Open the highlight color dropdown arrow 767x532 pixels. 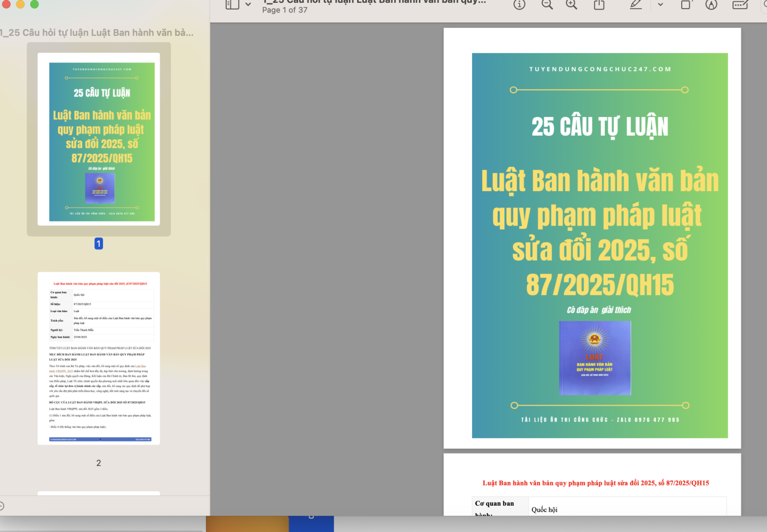(x=660, y=5)
